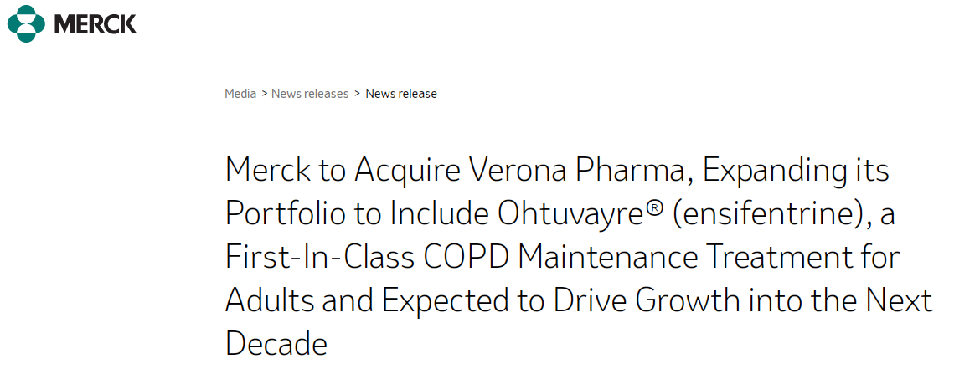The height and width of the screenshot is (379, 980).
Task: Click the separator arrow after Media
Action: point(265,94)
